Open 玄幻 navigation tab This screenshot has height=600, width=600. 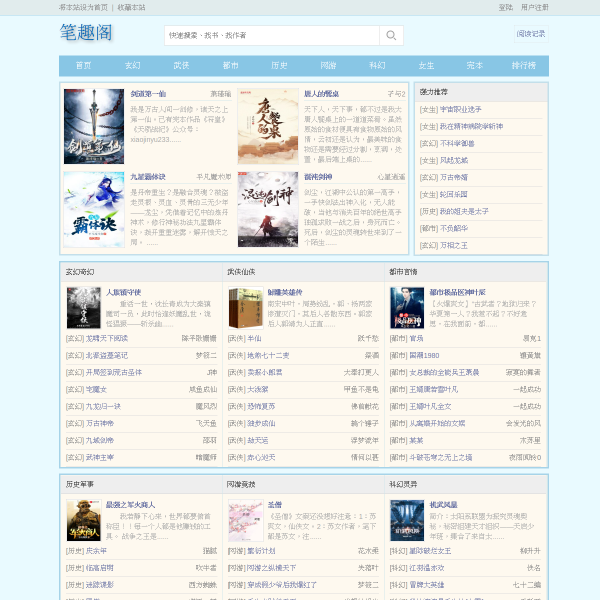point(132,65)
